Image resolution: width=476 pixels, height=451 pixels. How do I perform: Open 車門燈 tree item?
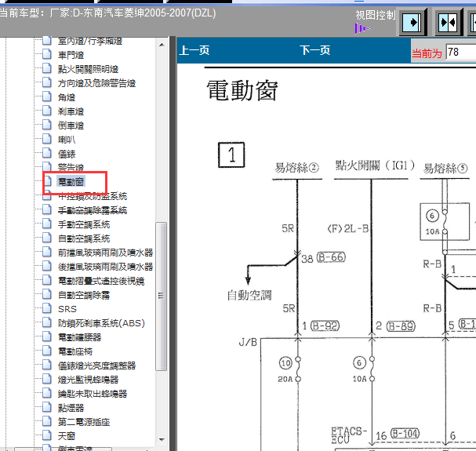pos(71,55)
